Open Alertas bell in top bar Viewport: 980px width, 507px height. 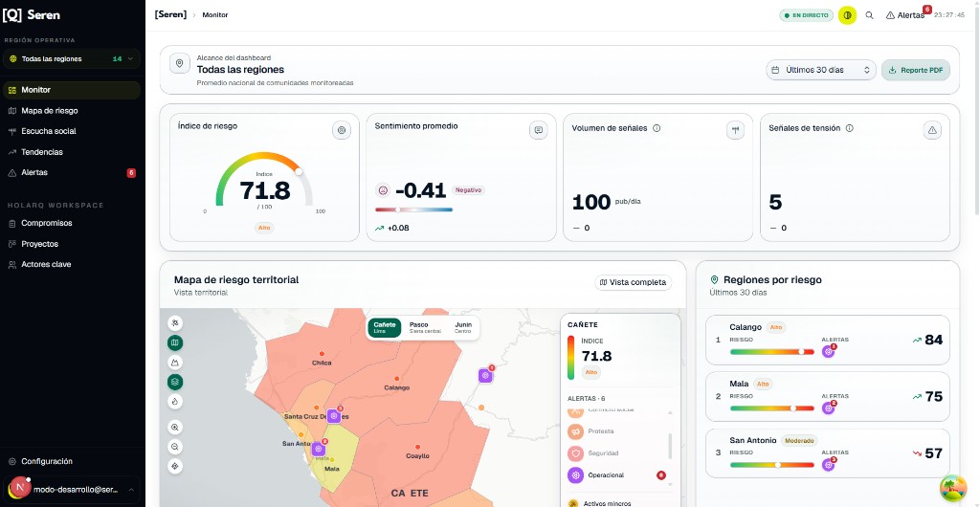point(907,15)
